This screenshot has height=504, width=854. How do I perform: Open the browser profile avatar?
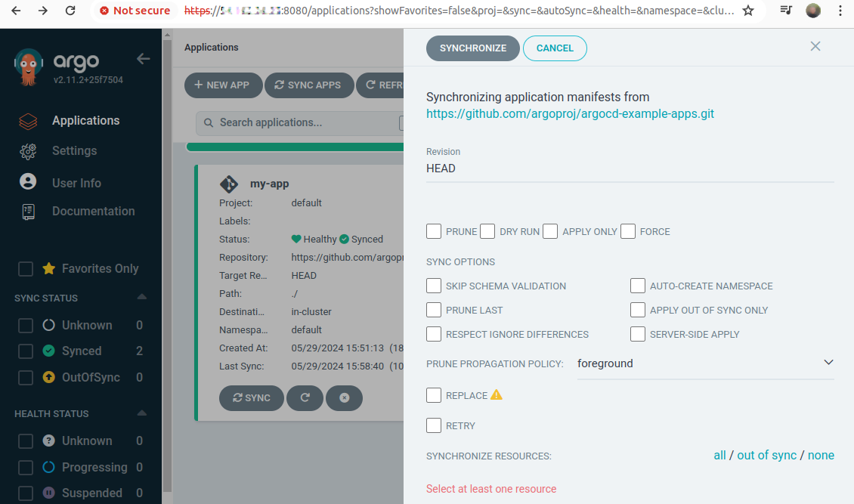(813, 11)
